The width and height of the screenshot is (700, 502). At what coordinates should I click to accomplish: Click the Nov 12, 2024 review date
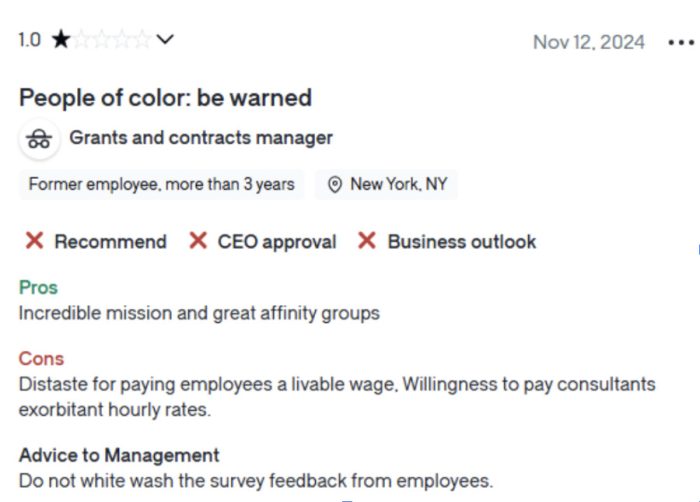click(x=589, y=42)
